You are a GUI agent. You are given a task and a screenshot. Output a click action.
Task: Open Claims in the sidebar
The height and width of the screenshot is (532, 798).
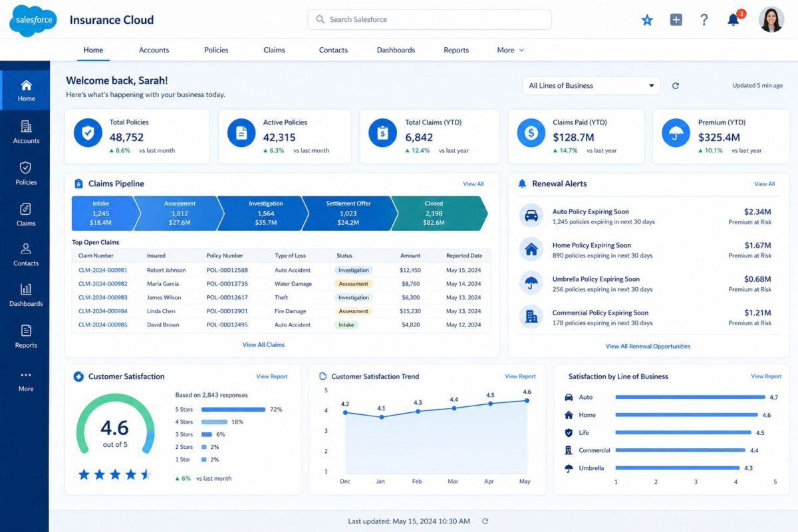pyautogui.click(x=26, y=214)
